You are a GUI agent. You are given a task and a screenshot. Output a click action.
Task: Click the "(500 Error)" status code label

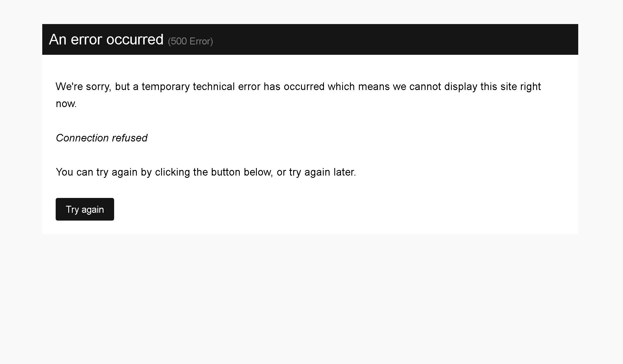[x=190, y=41]
